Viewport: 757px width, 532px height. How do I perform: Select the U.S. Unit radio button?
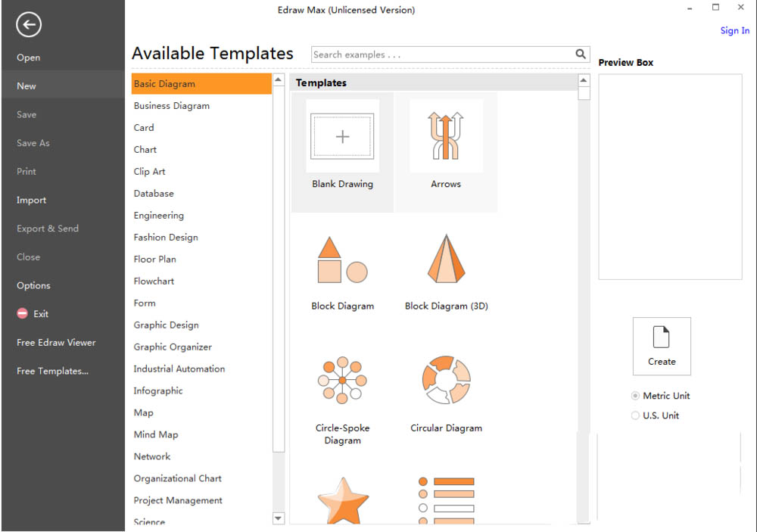coord(635,415)
